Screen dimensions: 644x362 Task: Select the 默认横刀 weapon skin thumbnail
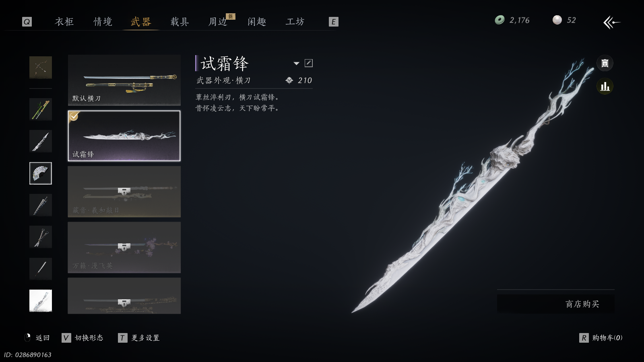(x=124, y=80)
